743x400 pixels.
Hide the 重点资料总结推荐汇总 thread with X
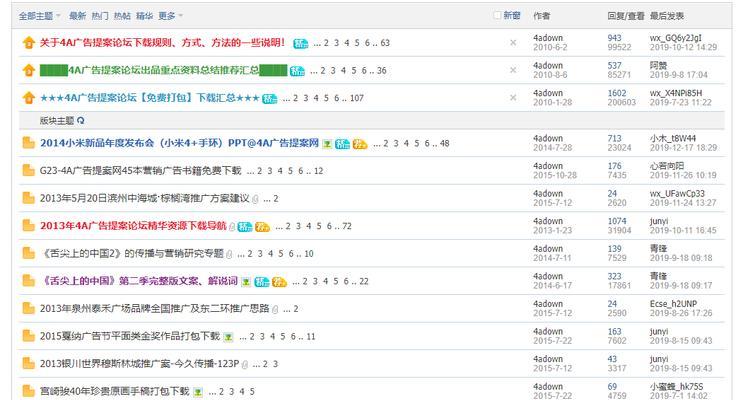pos(513,70)
